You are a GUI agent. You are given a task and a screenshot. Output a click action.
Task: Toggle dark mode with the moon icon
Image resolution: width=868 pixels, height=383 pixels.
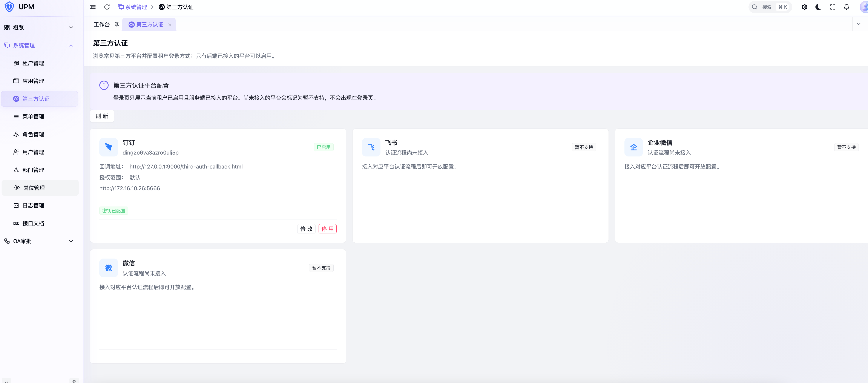[818, 7]
